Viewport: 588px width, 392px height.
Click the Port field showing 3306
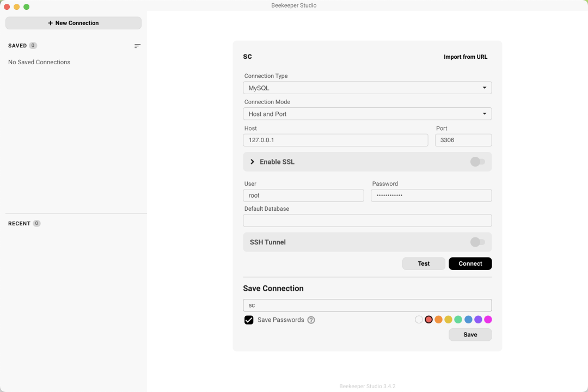tap(463, 140)
